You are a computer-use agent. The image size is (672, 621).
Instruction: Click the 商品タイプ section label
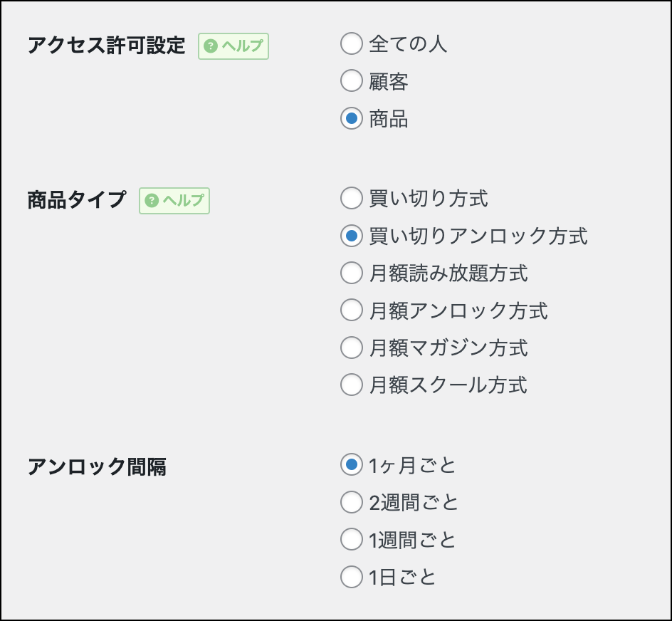coord(76,200)
